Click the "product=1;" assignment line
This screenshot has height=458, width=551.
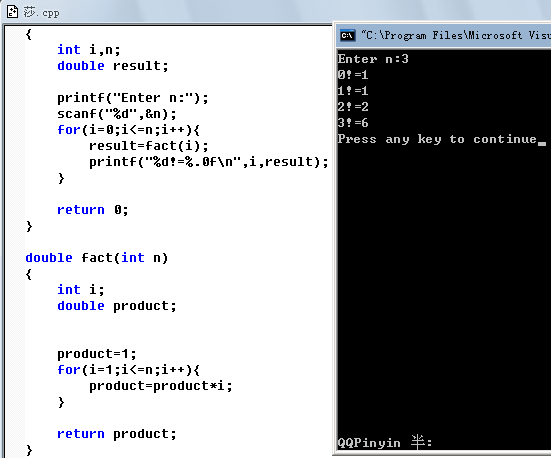(x=97, y=354)
